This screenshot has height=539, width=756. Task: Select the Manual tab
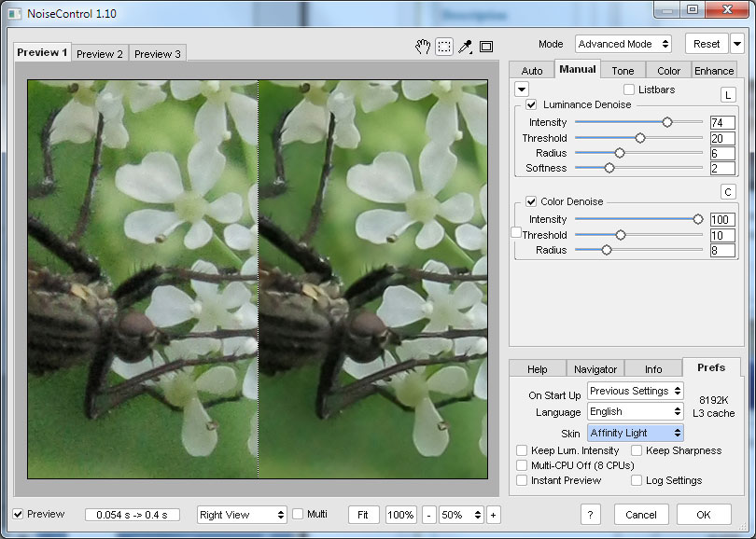pyautogui.click(x=578, y=69)
